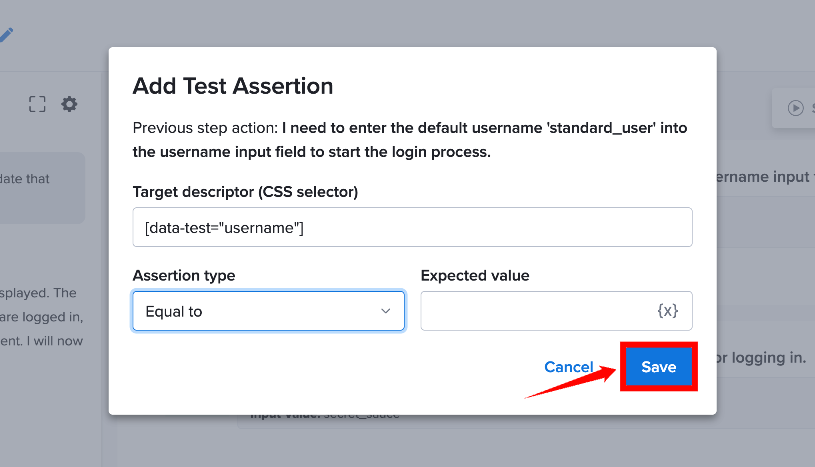Click the Target descriptor (CSS selector) label
The height and width of the screenshot is (467, 815).
(245, 192)
